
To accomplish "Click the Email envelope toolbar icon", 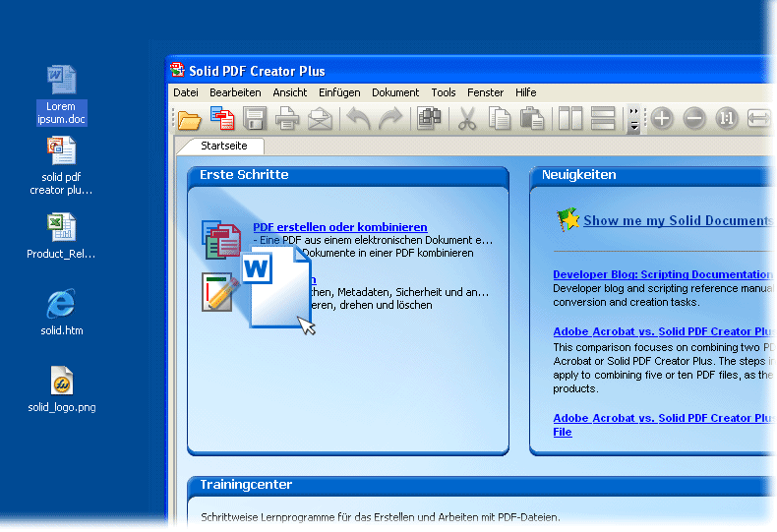I will pos(320,120).
